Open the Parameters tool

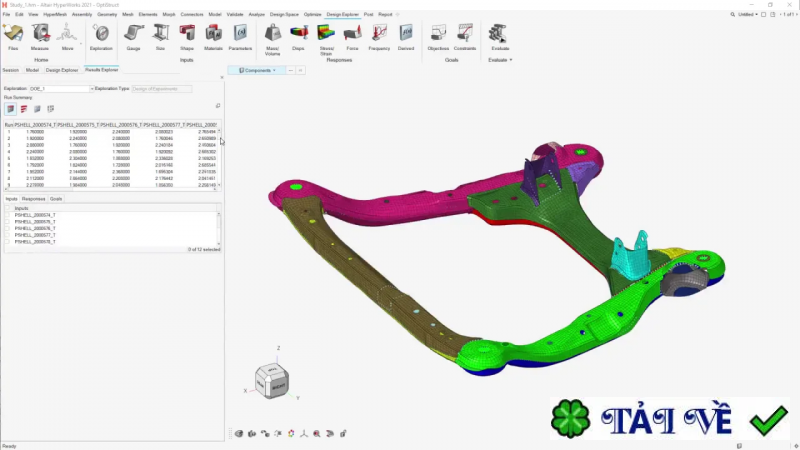tap(240, 37)
